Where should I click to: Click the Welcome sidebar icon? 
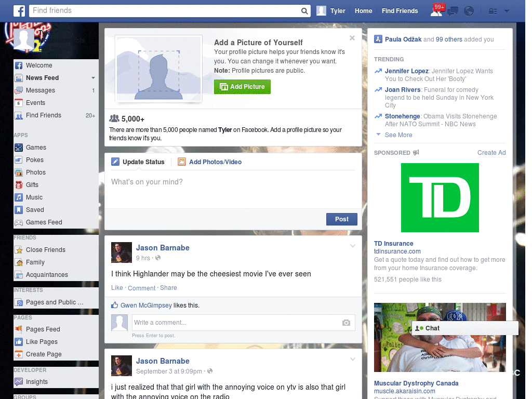(x=19, y=65)
